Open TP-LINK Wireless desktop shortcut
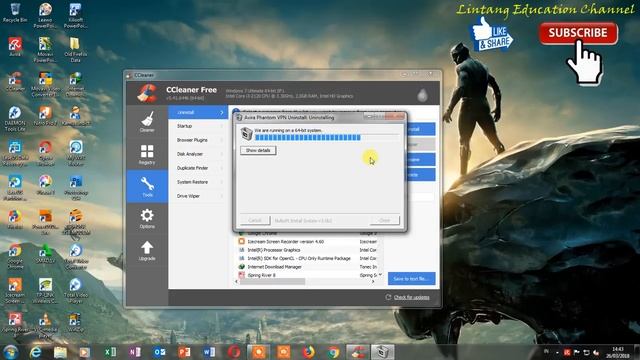 click(x=45, y=290)
